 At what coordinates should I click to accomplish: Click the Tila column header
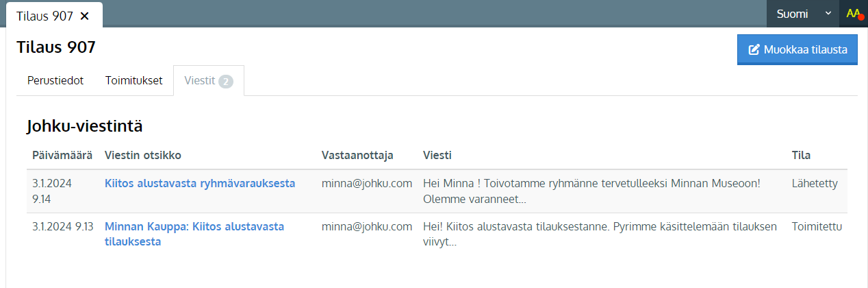tap(801, 156)
